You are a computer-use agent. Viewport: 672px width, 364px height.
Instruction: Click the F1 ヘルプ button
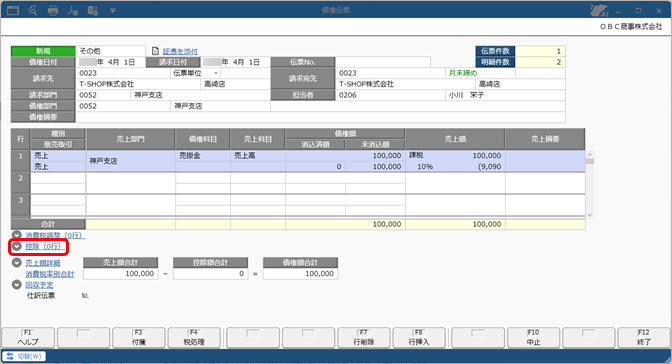(x=28, y=337)
